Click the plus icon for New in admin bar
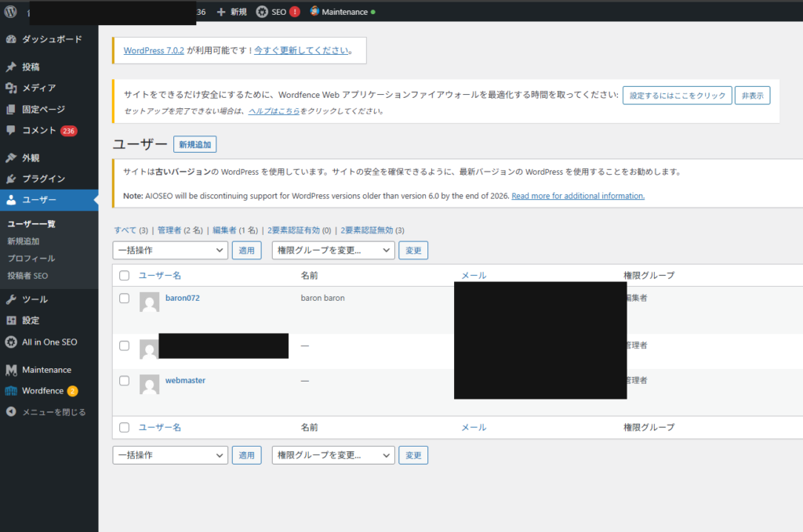Viewport: 803px width, 532px height. coord(220,12)
